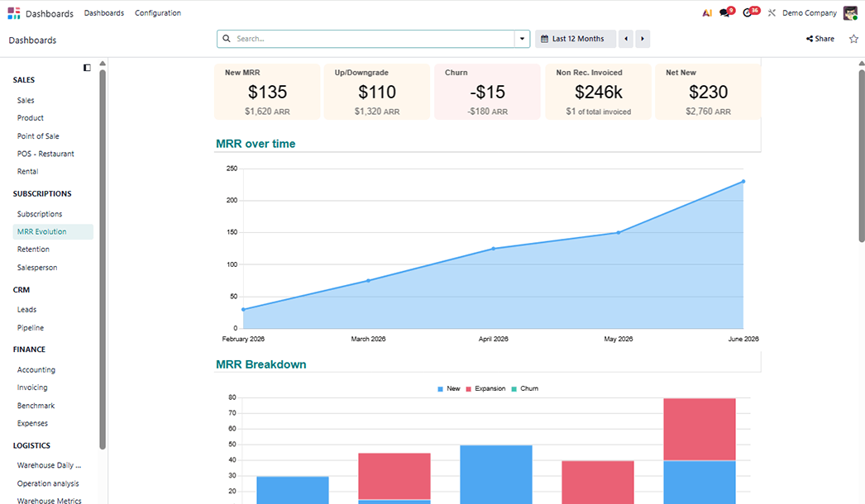865x504 pixels.
Task: Click the CRM section header
Action: click(x=21, y=290)
